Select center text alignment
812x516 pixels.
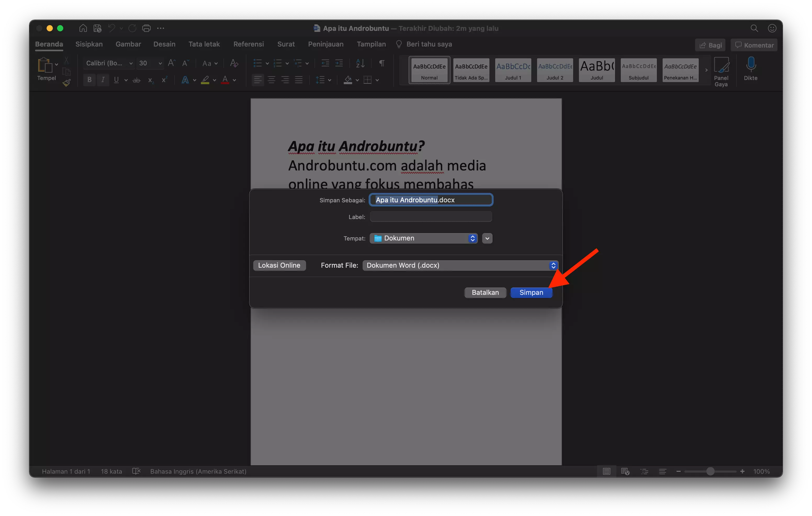pos(272,80)
